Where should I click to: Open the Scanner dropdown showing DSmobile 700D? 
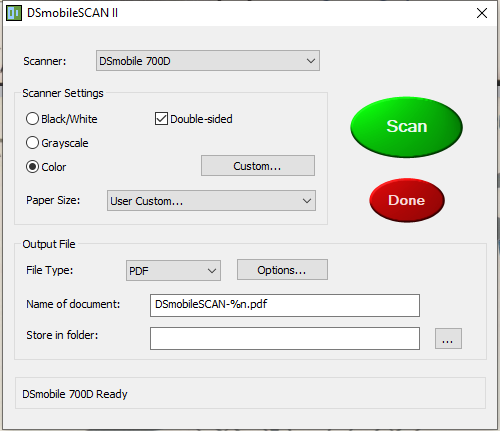(208, 61)
